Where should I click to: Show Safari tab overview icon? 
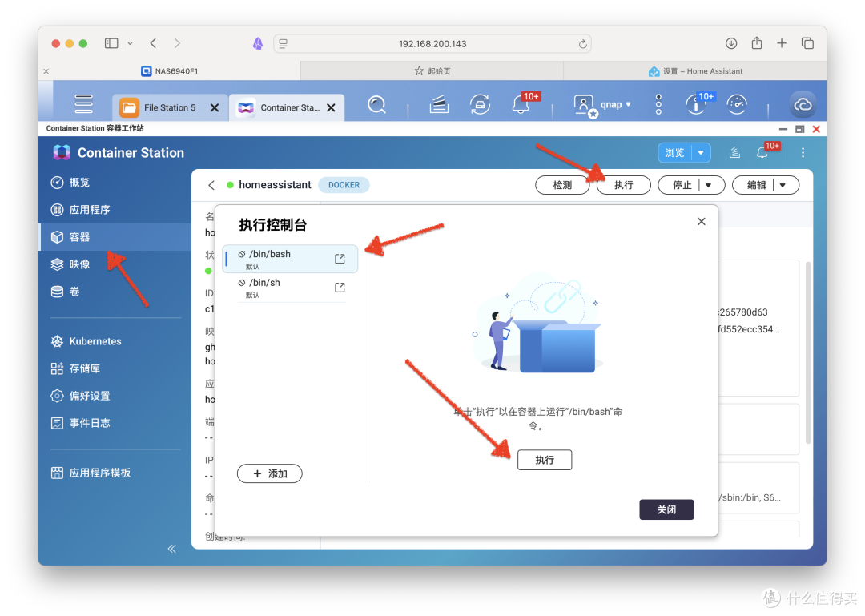tap(807, 43)
